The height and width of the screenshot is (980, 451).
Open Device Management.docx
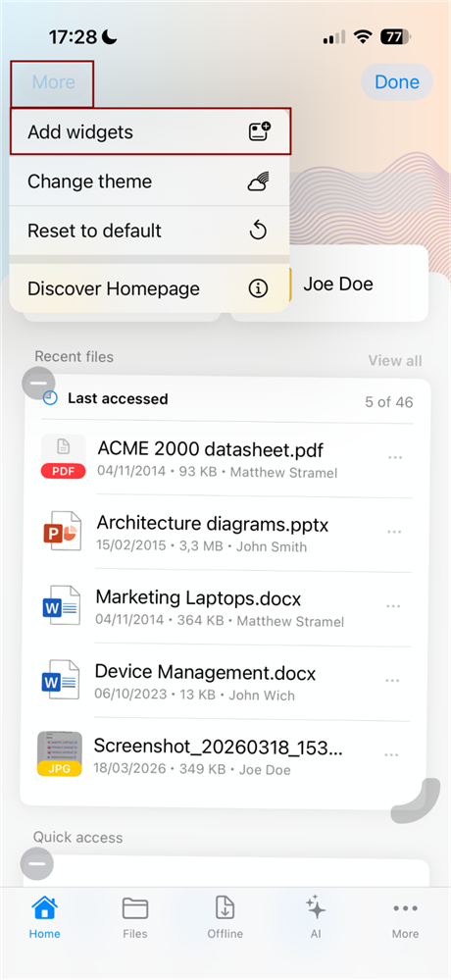tap(224, 681)
